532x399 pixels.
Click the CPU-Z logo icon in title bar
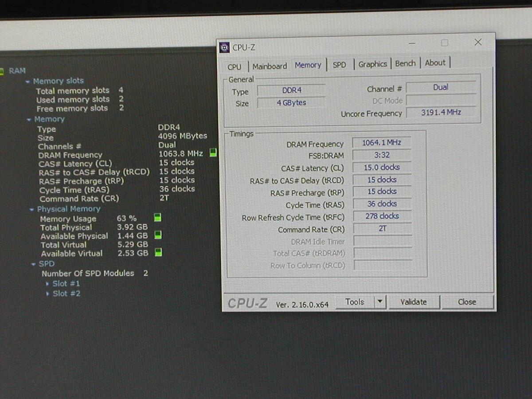click(224, 47)
